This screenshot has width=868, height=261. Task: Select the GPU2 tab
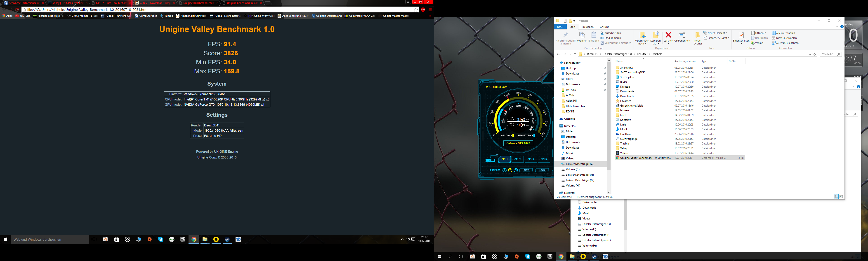pyautogui.click(x=517, y=159)
